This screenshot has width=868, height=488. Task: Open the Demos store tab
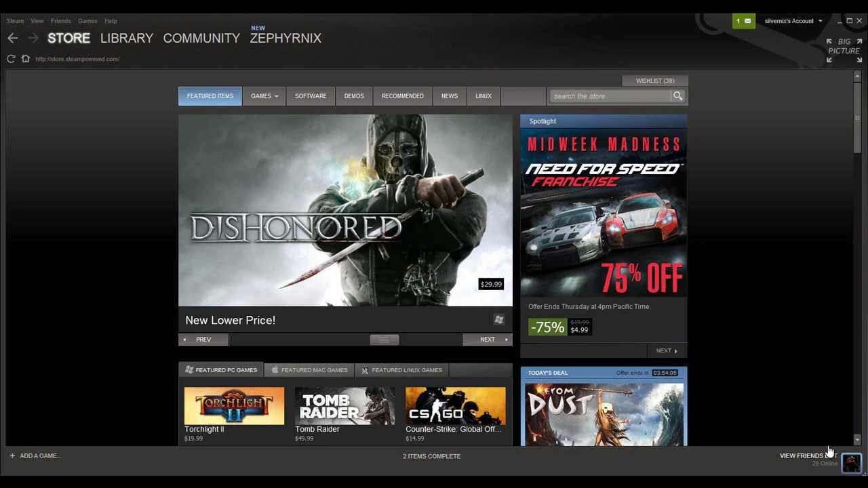point(354,96)
